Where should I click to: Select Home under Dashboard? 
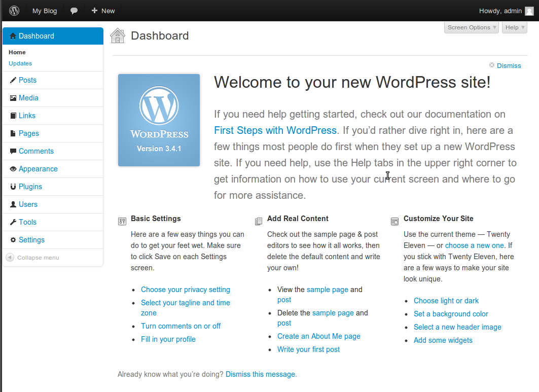(x=17, y=52)
